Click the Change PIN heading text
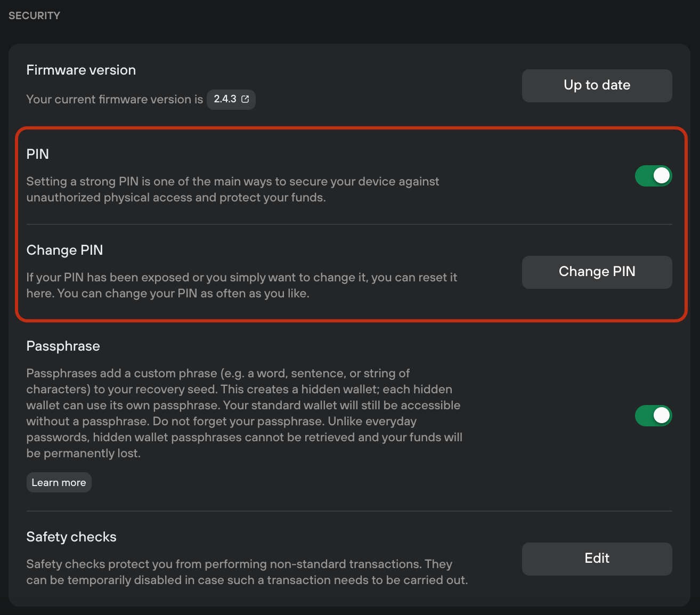The height and width of the screenshot is (615, 700). 64,250
